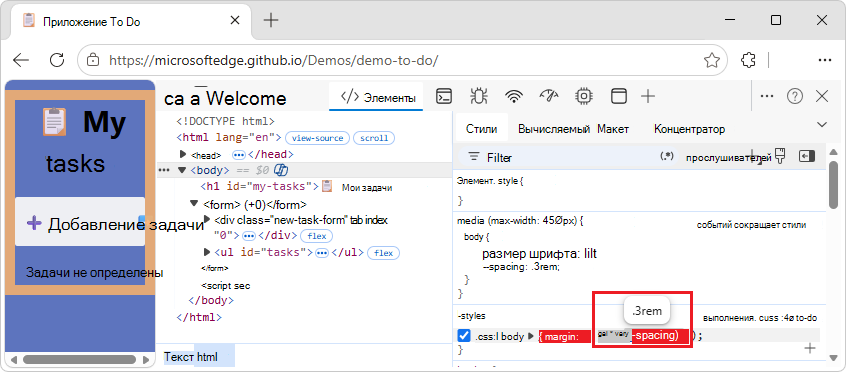This screenshot has height=372, width=846.
Task: Click the script element line
Action: 226,286
